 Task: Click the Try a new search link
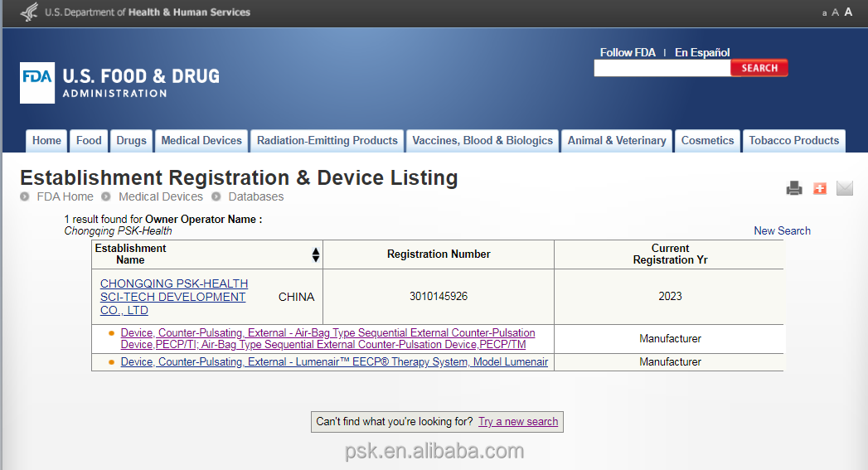(518, 422)
